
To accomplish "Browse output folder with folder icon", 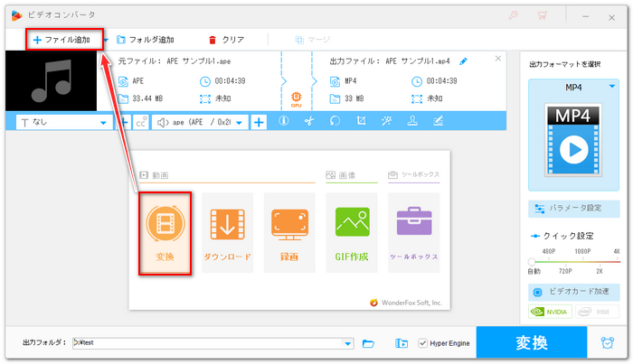I will coord(368,343).
